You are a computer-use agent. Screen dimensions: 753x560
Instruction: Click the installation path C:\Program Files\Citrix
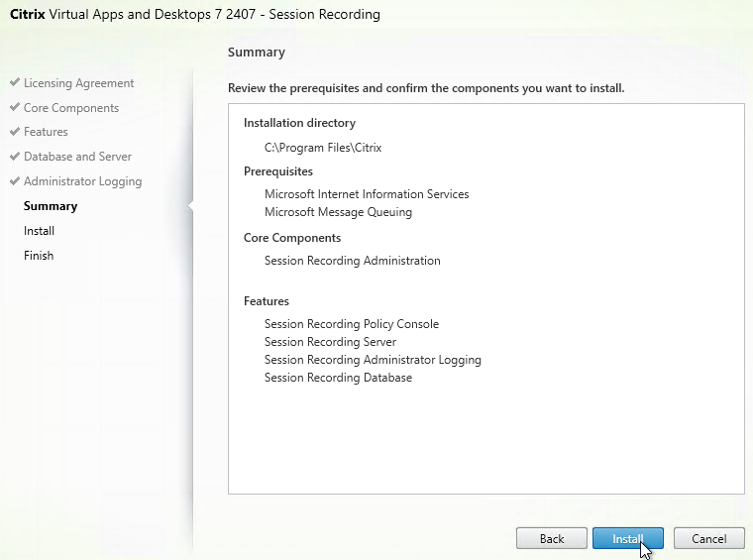coord(323,148)
